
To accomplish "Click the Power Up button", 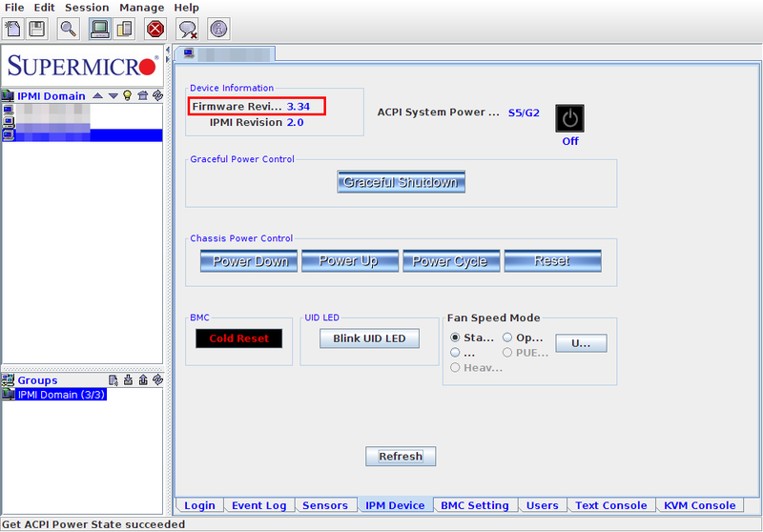I will (x=350, y=261).
